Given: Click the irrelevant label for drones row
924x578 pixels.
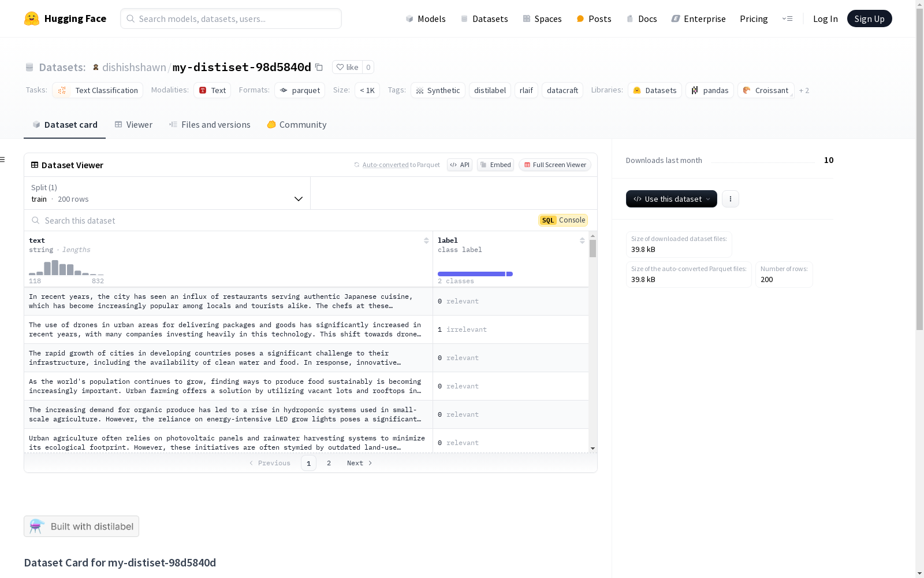Looking at the screenshot, I should click(466, 329).
